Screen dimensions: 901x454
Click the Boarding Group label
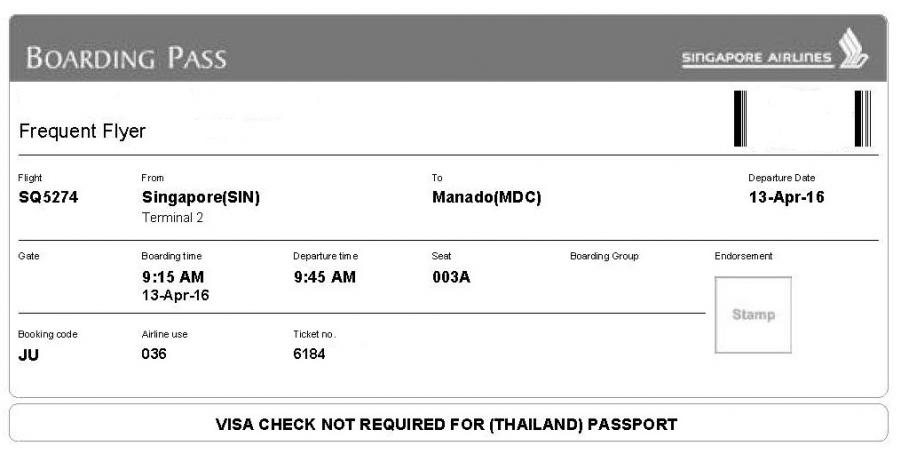(604, 257)
